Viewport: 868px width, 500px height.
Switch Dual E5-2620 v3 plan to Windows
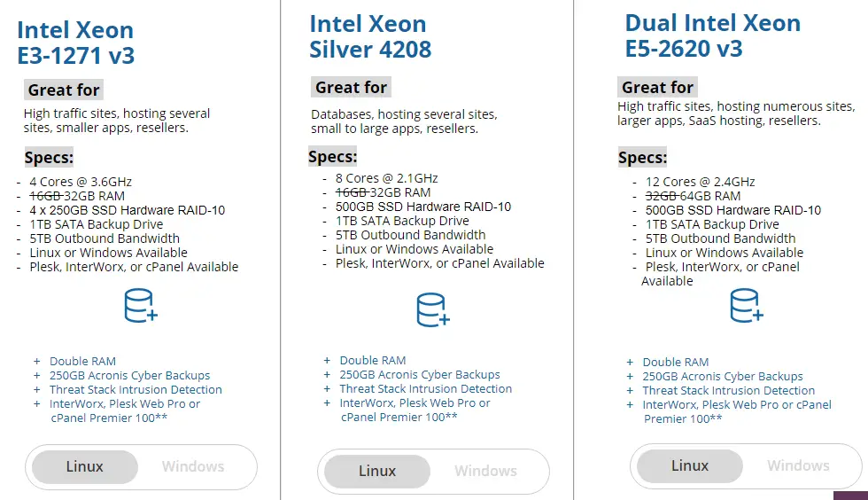tap(798, 465)
